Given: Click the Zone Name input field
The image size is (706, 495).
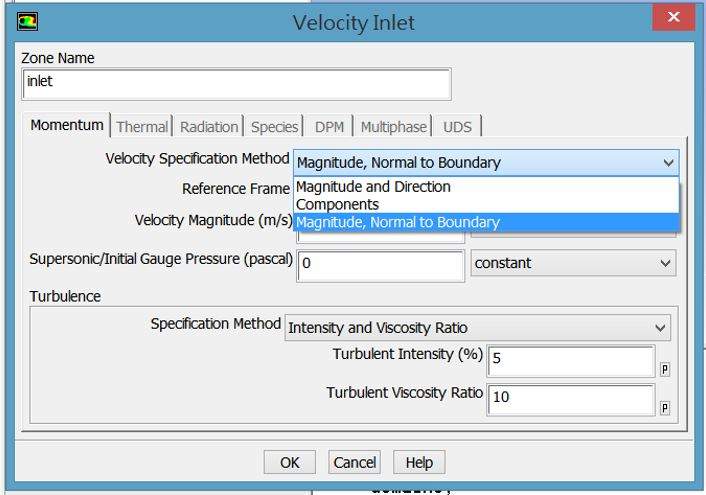Looking at the screenshot, I should (x=236, y=84).
